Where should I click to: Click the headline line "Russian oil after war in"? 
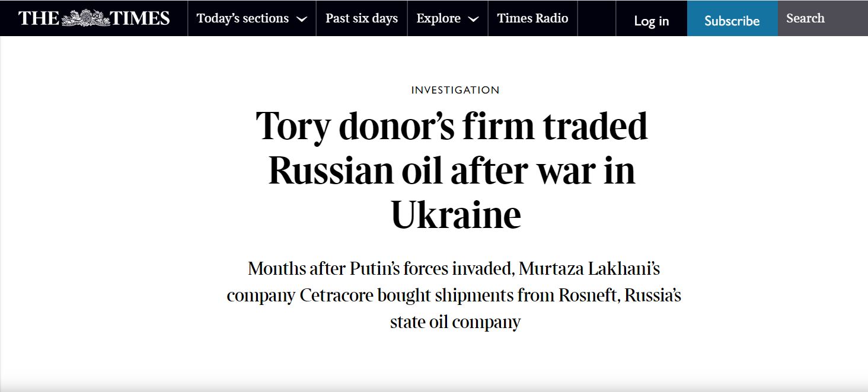coord(452,170)
